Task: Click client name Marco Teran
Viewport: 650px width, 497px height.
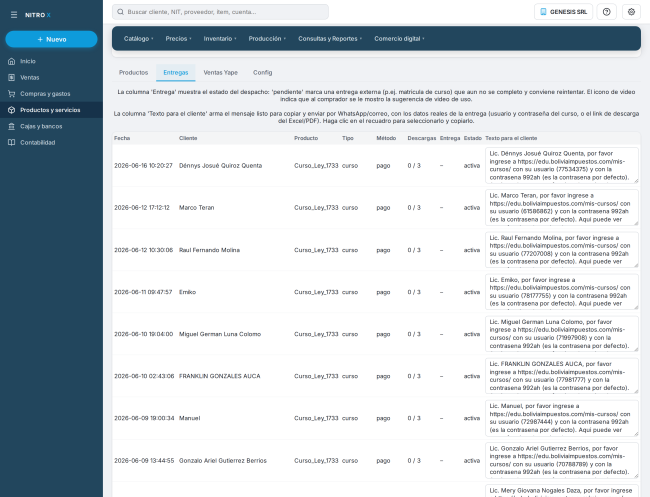Action: point(196,208)
